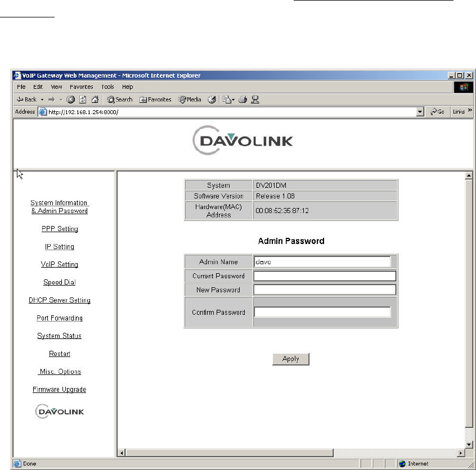Click the History icon in toolbar
Viewport: 476px width, 470px height.
[212, 100]
